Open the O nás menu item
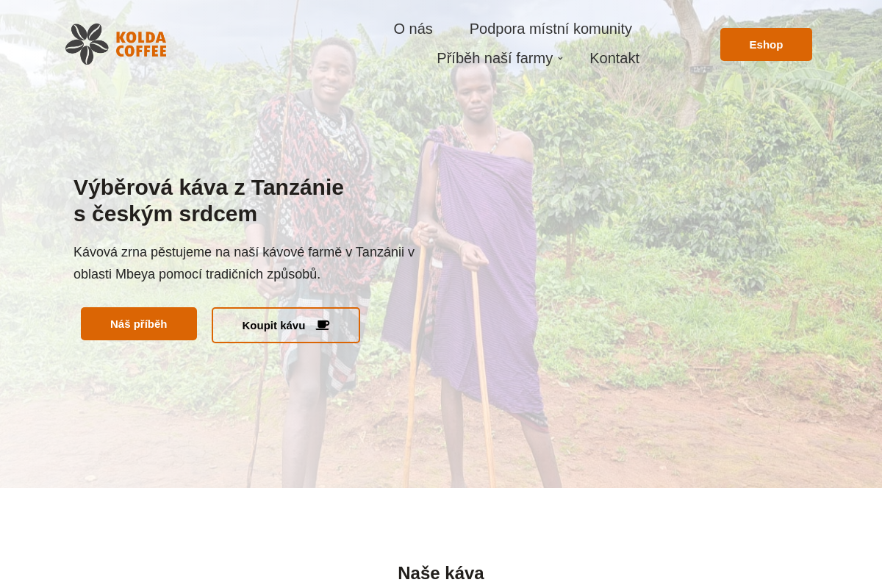Viewport: 882px width, 588px height. coord(413,29)
